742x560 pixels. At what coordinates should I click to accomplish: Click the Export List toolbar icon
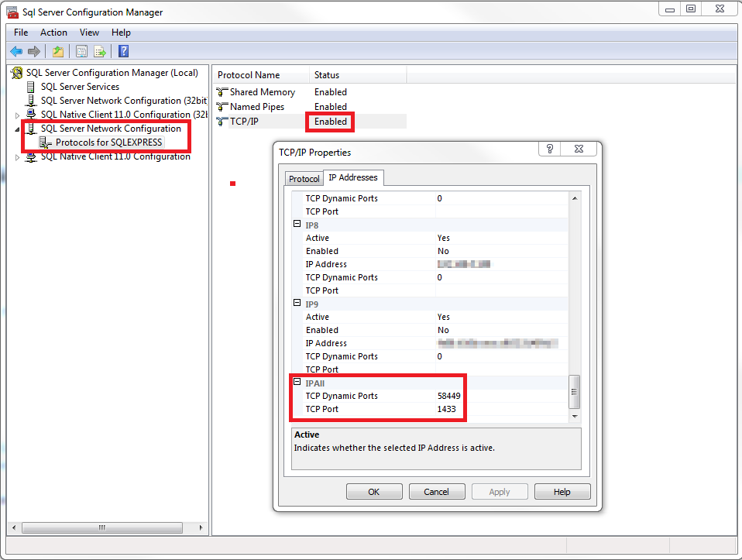101,51
